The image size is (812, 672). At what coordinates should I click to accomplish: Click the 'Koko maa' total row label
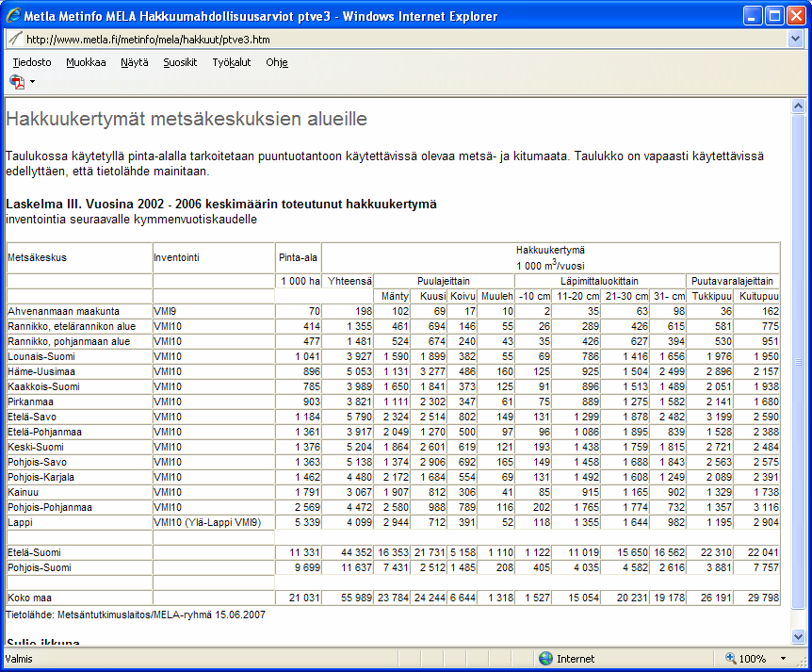(29, 598)
